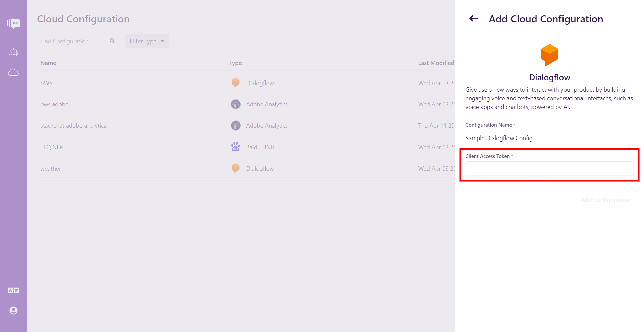644x332 pixels.
Task: Open the cloud icon in sidebar
Action: [x=13, y=72]
